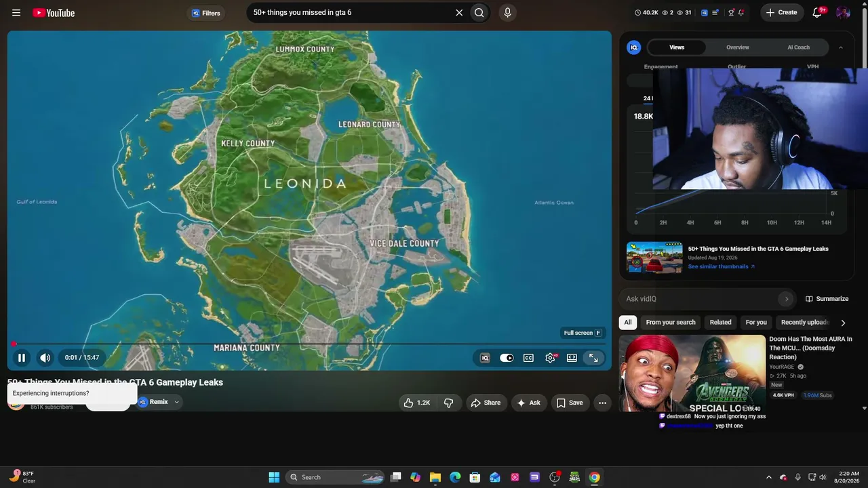Switch to theater mode
The width and height of the screenshot is (868, 488).
click(x=572, y=358)
